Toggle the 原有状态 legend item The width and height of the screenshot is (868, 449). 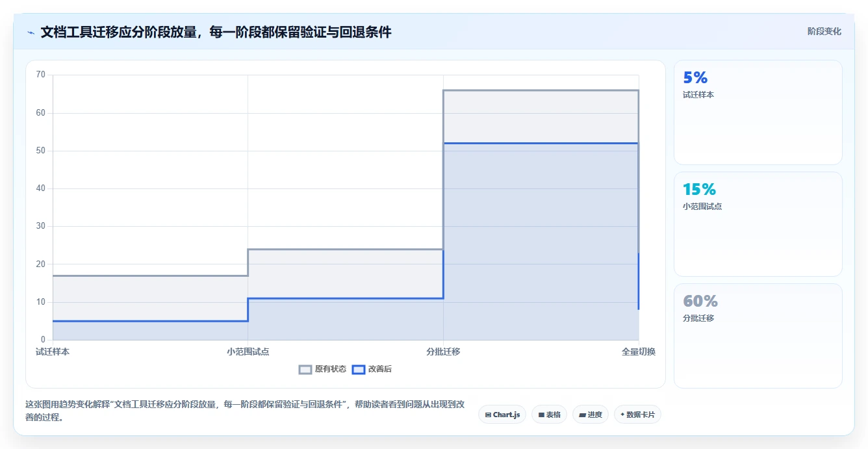coord(322,369)
